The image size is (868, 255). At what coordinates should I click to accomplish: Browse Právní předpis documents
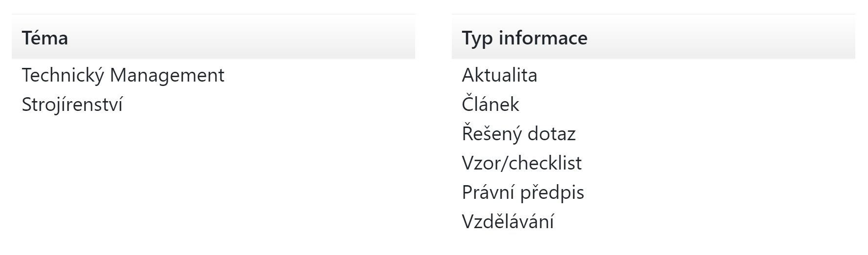523,192
